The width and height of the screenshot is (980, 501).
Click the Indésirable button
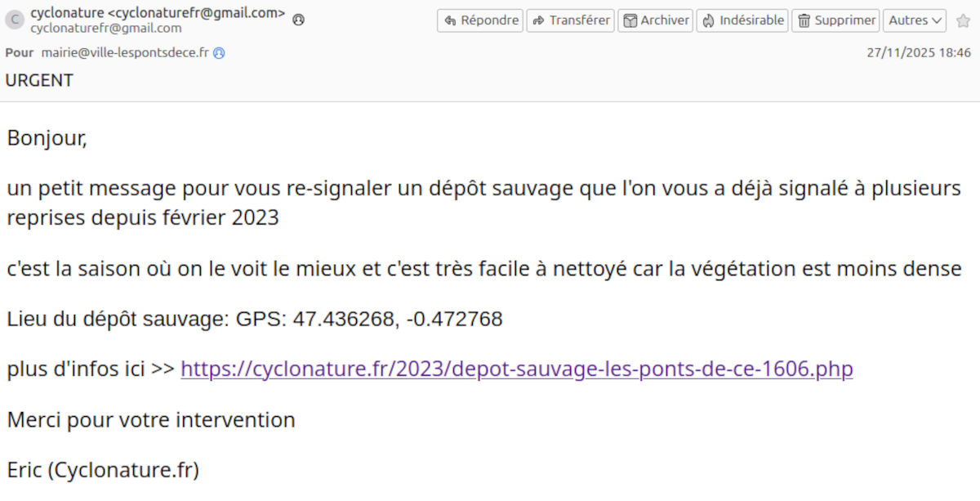coord(742,20)
